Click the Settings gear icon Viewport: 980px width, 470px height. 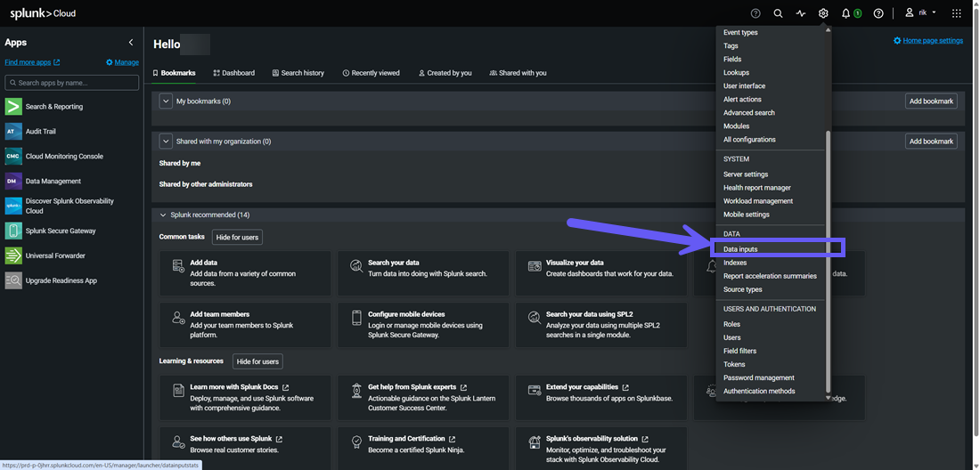click(823, 13)
